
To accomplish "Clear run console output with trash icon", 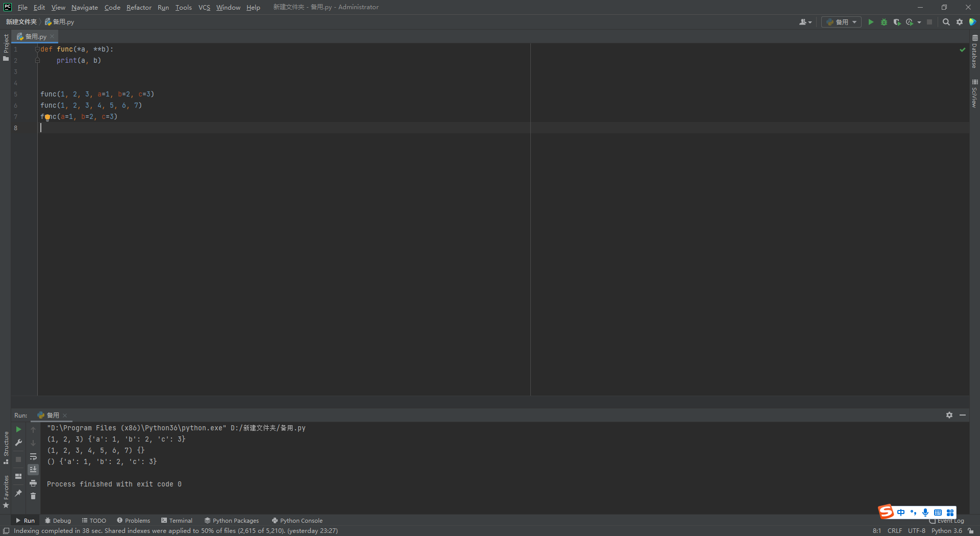I will [x=33, y=496].
